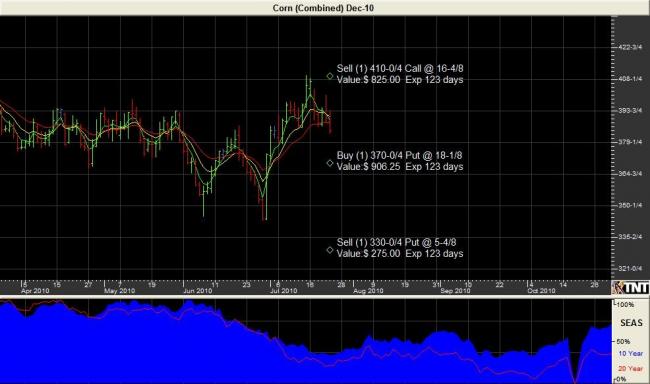Click the TNT logo icon
The width and height of the screenshot is (650, 384).
[631, 287]
